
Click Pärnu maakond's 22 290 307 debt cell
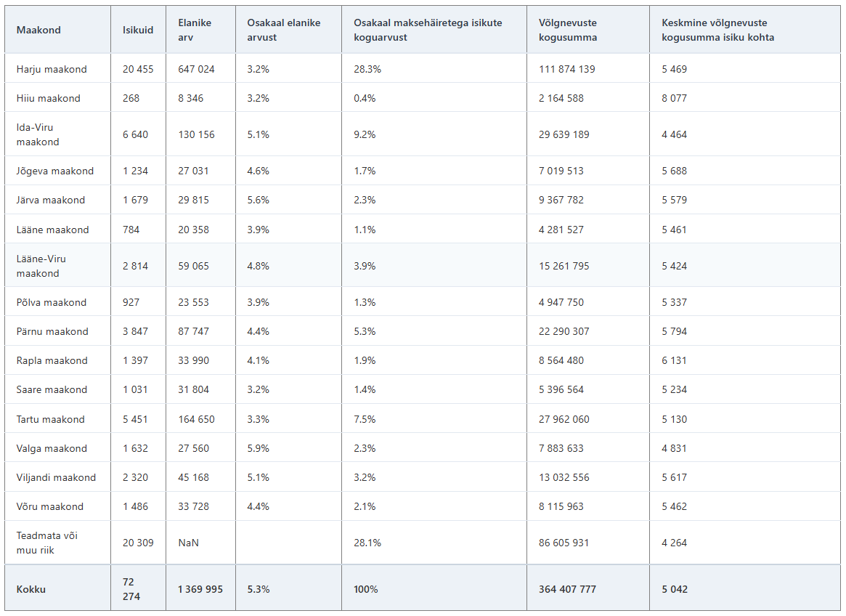pos(564,331)
